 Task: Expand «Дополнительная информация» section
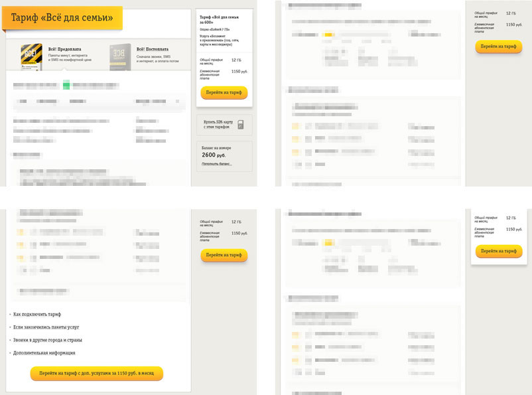(x=44, y=353)
